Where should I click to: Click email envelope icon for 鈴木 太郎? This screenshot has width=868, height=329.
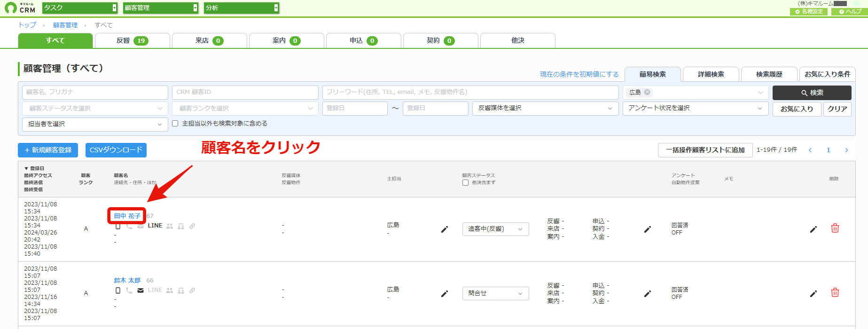coord(141,290)
